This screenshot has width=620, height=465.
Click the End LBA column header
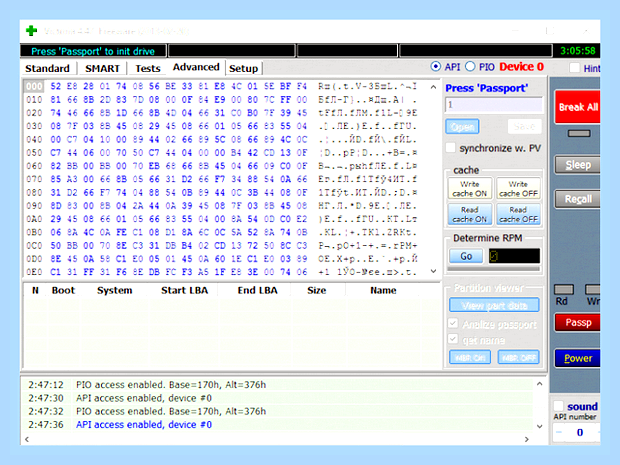coord(257,290)
